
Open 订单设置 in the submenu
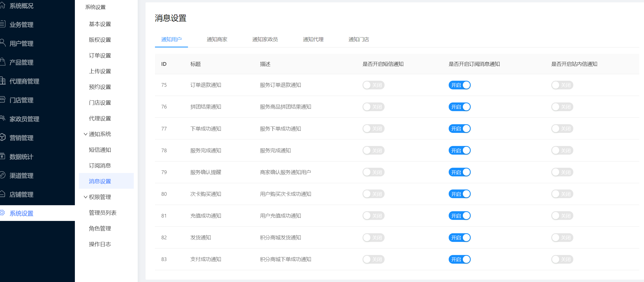100,56
